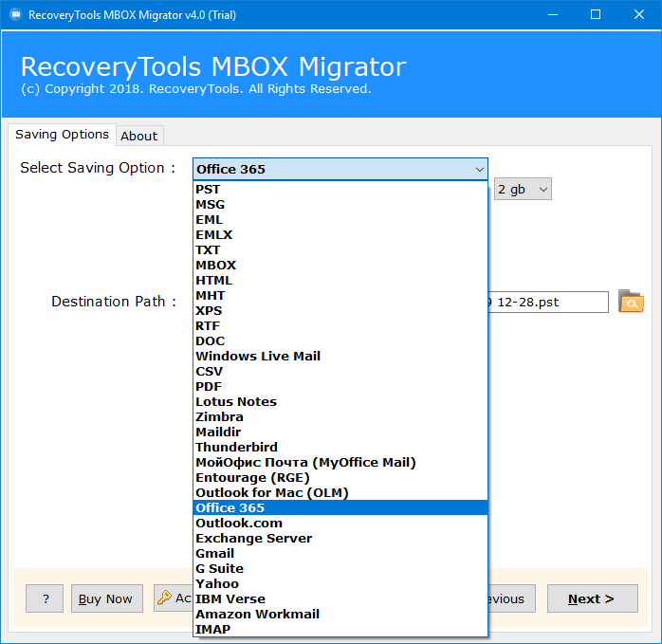Select Zimbra option
662x644 pixels.
click(340, 416)
